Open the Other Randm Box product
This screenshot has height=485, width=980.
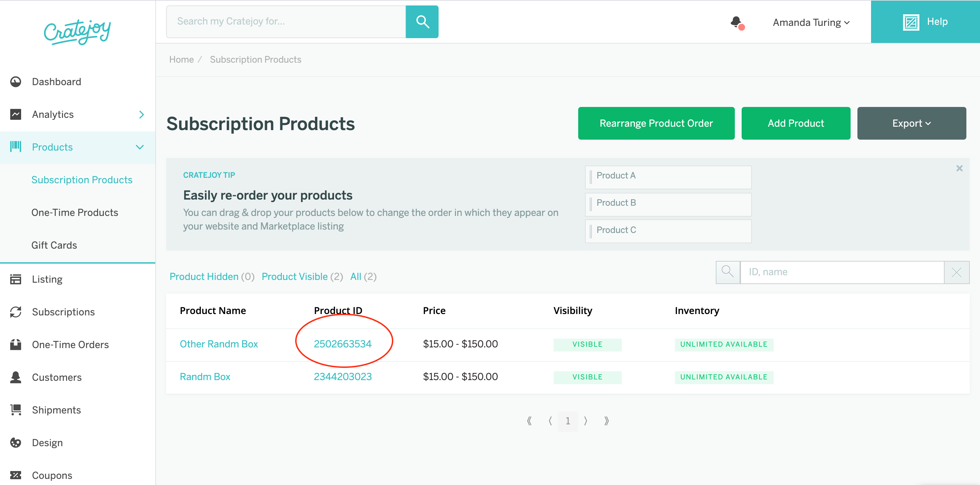click(219, 344)
